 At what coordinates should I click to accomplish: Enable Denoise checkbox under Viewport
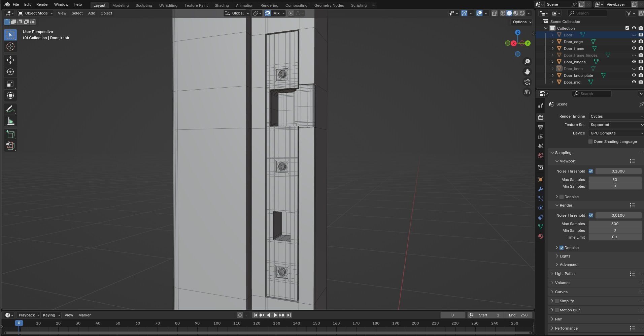click(x=562, y=197)
